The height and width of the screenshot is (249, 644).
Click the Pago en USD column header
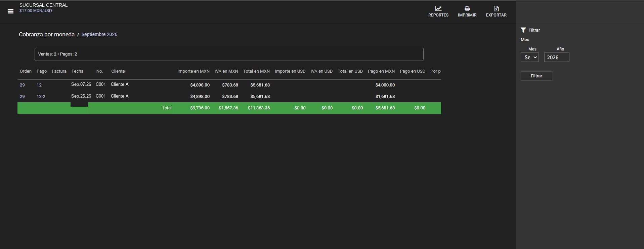[x=413, y=71]
